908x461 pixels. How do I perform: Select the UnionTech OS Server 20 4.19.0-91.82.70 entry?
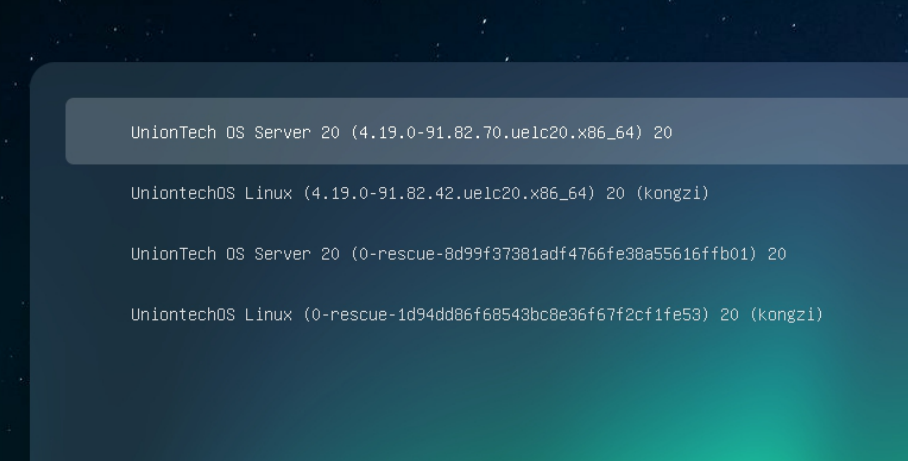400,132
